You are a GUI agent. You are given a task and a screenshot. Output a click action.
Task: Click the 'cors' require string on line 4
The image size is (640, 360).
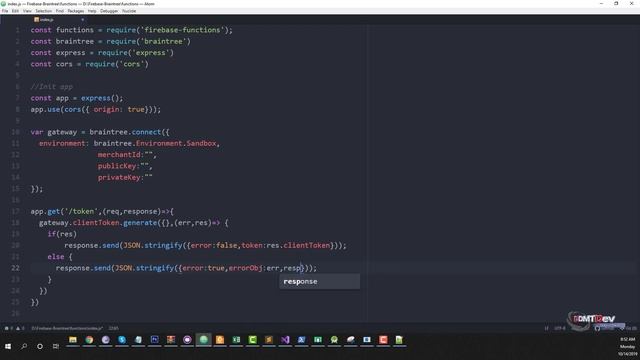(x=131, y=64)
